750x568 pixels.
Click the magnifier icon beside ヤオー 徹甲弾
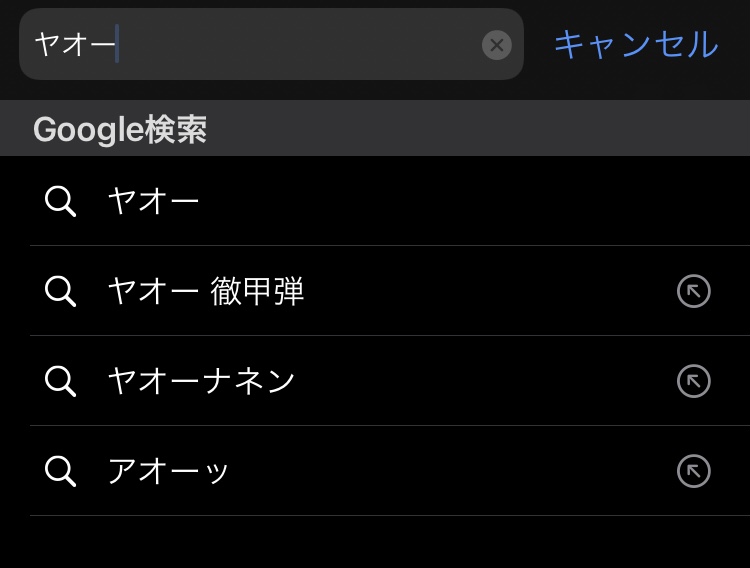(60, 291)
